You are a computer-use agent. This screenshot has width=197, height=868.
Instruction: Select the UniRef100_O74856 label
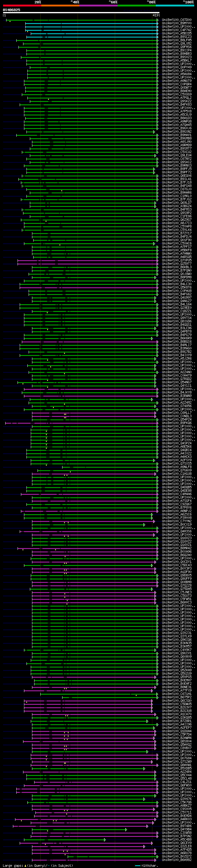[x=176, y=406]
